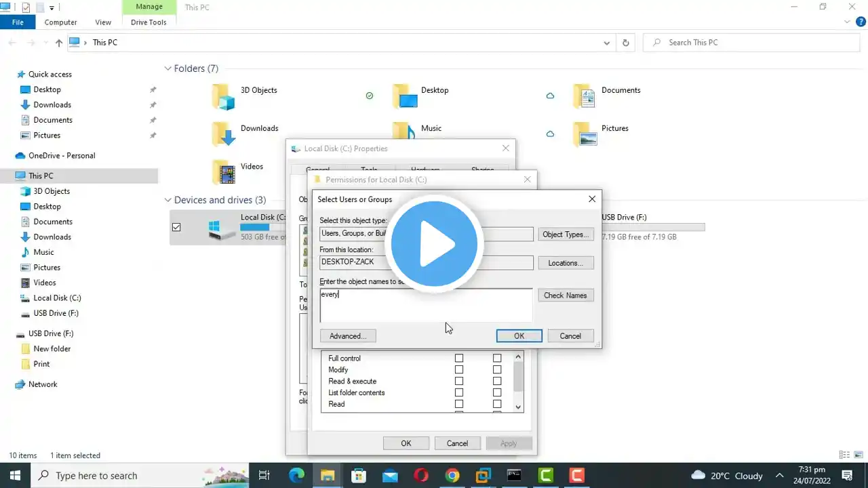This screenshot has height=488, width=868.
Task: Launch Microsoft Edge from the taskbar
Action: (x=296, y=475)
